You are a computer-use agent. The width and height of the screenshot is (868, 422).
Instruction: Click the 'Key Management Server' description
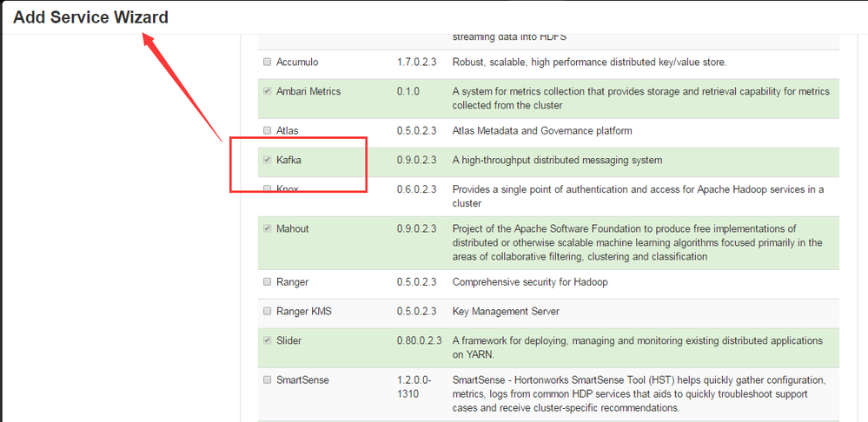[x=506, y=312]
